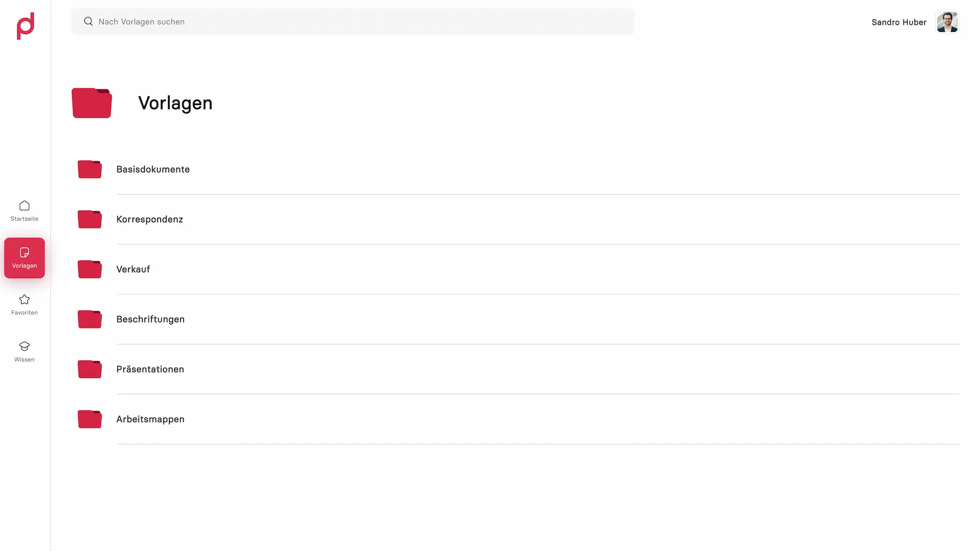Click the Verkauf folder icon
Viewport: 980px width, 551px height.
90,269
